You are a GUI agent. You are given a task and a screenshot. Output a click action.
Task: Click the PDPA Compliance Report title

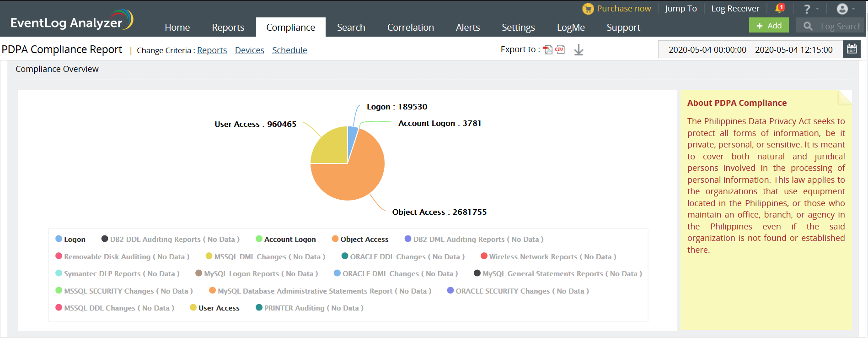tap(62, 49)
